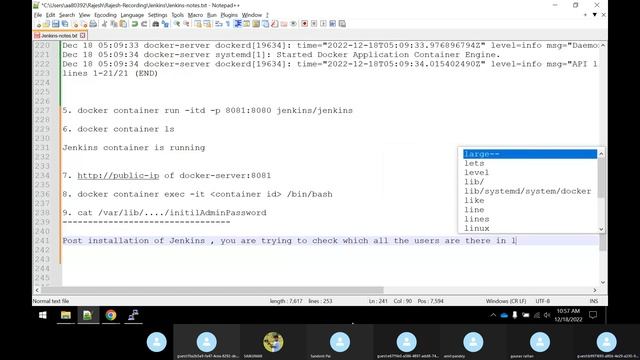
Task: Click the Run Macro Multiple Times icon
Action: [333, 24]
